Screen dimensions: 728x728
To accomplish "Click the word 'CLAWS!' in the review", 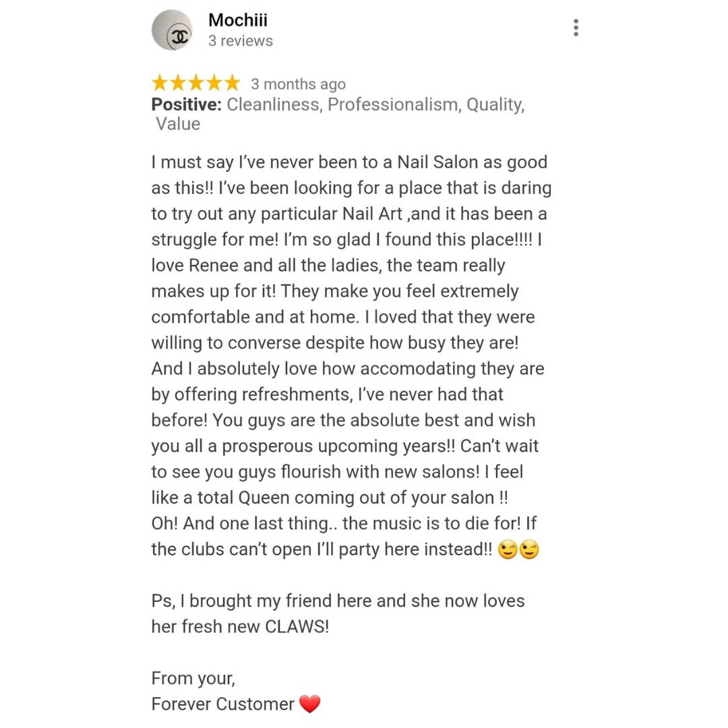I will [297, 627].
